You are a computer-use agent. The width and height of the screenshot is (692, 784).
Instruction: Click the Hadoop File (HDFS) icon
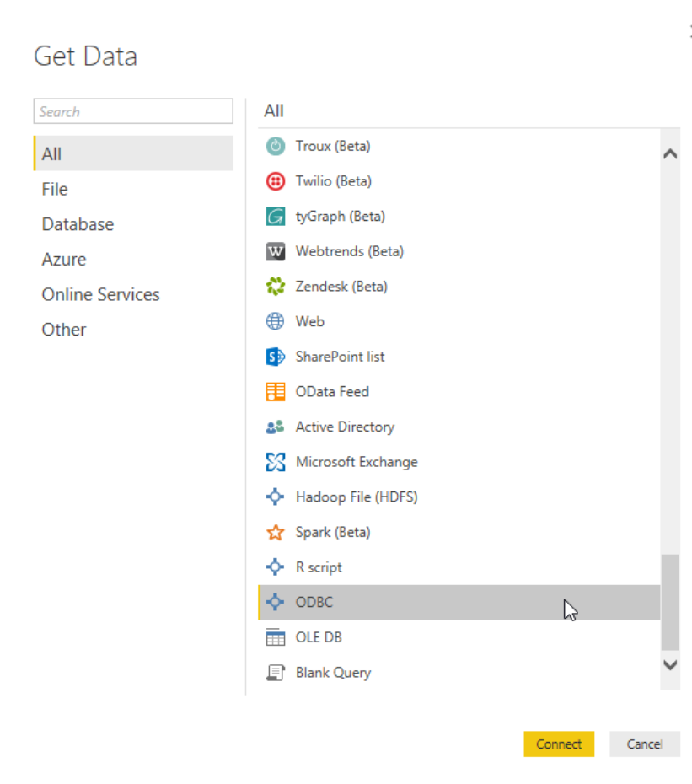[x=276, y=497]
